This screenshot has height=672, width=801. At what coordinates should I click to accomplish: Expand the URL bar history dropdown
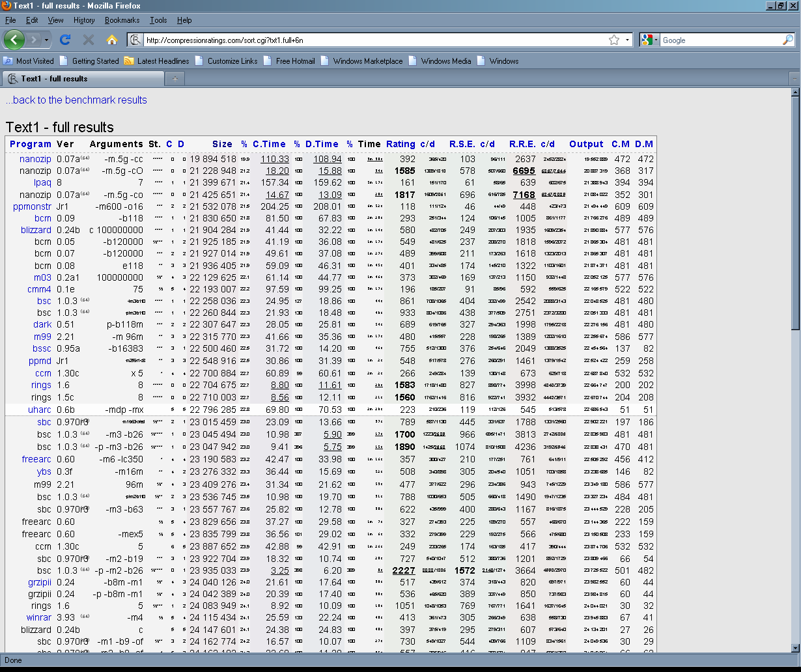pyautogui.click(x=627, y=40)
